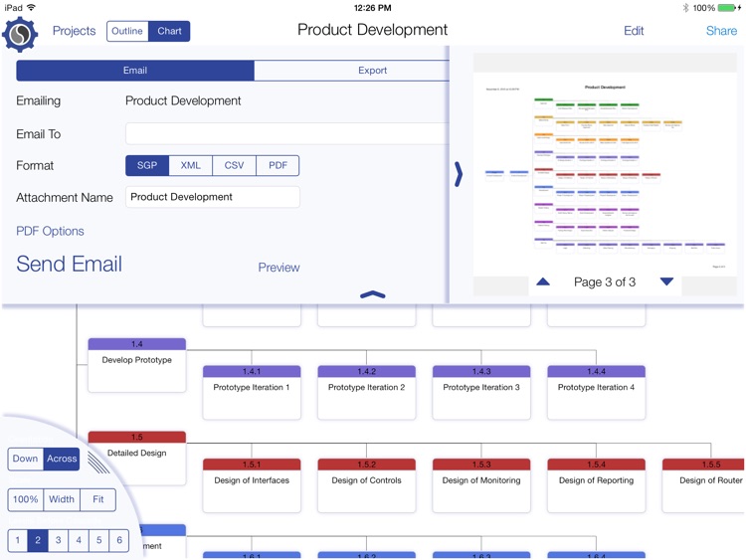Viewport: 746px width, 560px height.
Task: Select CSV format
Action: (x=234, y=165)
